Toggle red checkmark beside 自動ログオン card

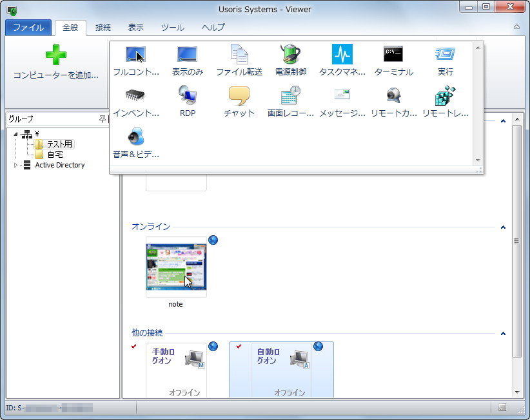click(x=239, y=347)
